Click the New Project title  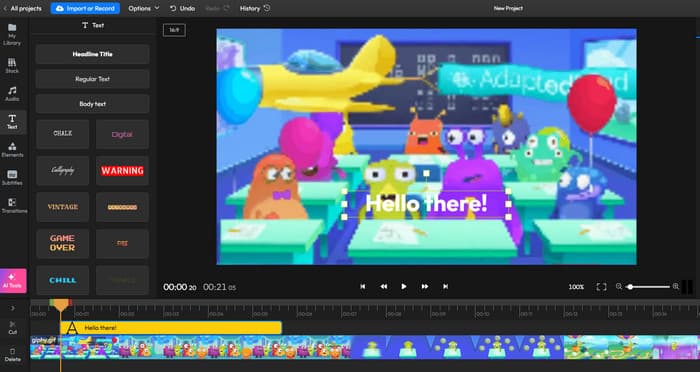click(508, 8)
